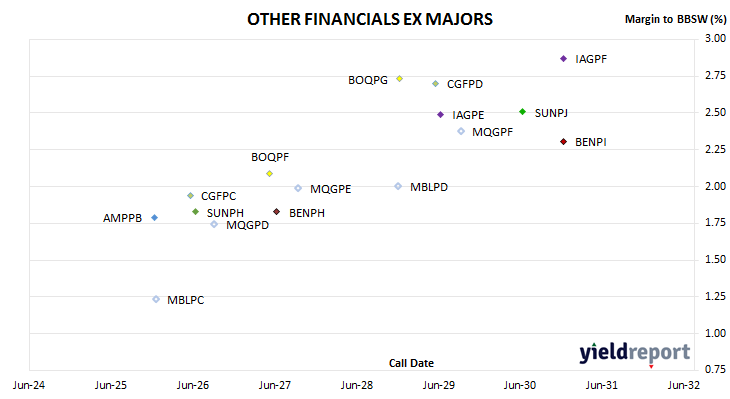Screen dimensions: 730x399
Task: Select the chart title Other Financials Ex Majors
Action: pos(370,19)
